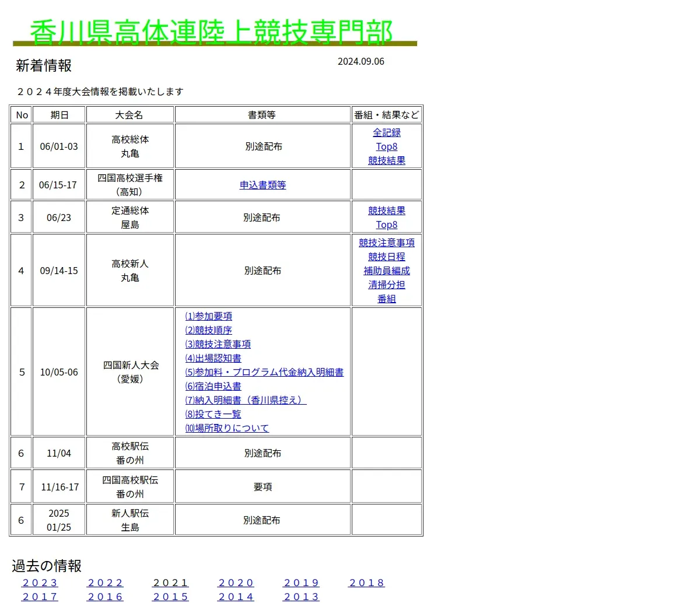The width and height of the screenshot is (700, 603).
Task: Click 別途配布 in 新人駅伝 row
Action: [x=262, y=520]
